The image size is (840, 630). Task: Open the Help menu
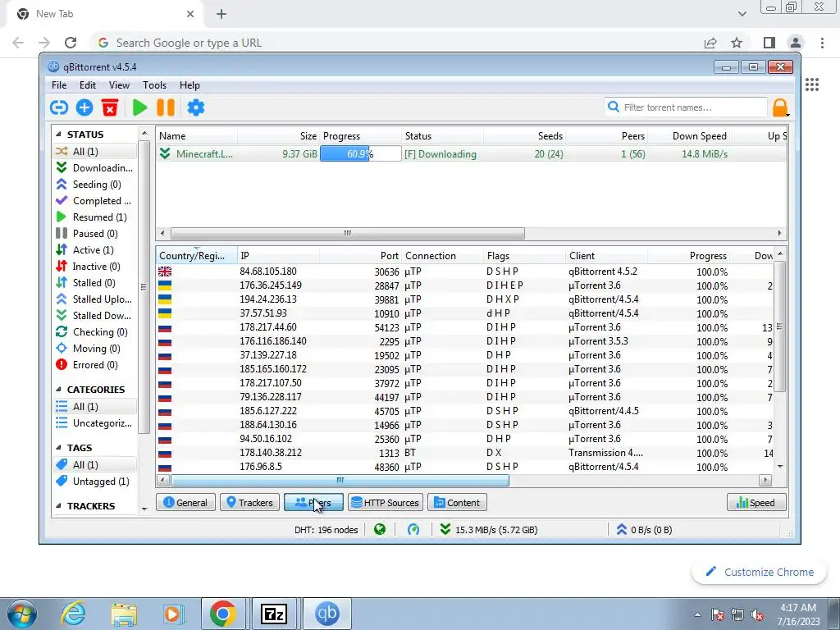[x=189, y=85]
